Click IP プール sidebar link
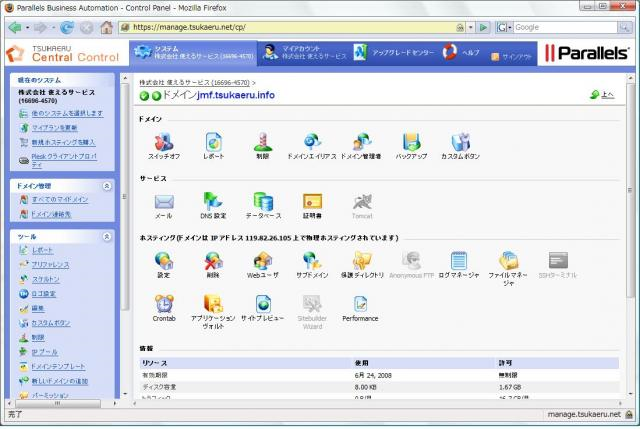This screenshot has height=429, width=640. coord(44,352)
